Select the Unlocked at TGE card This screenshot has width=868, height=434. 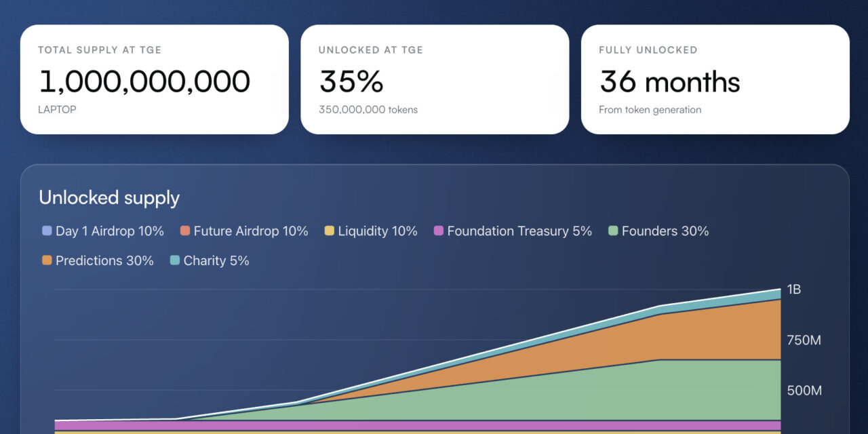coord(435,79)
